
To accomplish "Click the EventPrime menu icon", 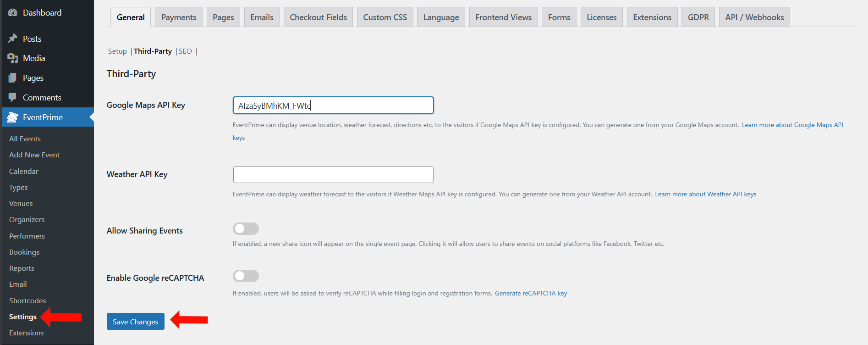I will coord(13,117).
